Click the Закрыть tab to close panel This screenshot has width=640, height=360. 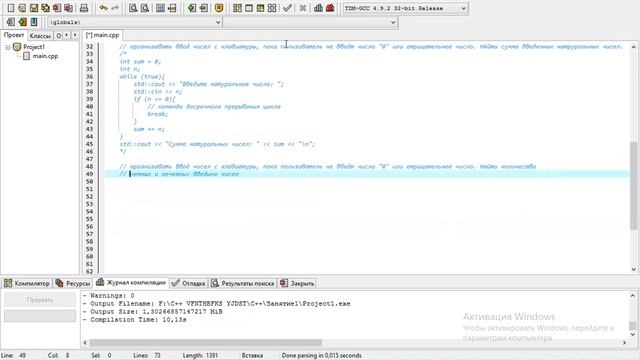tap(298, 283)
